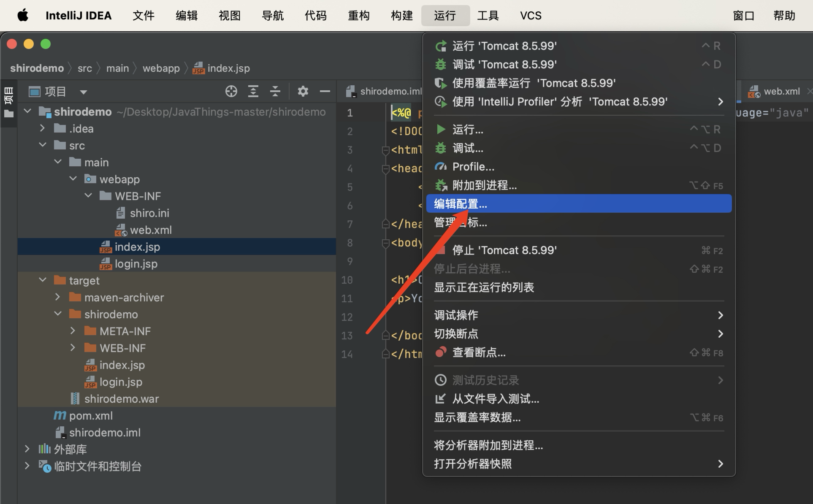This screenshot has width=813, height=504.
Task: Open the 重构 menu in menu bar
Action: pyautogui.click(x=359, y=16)
